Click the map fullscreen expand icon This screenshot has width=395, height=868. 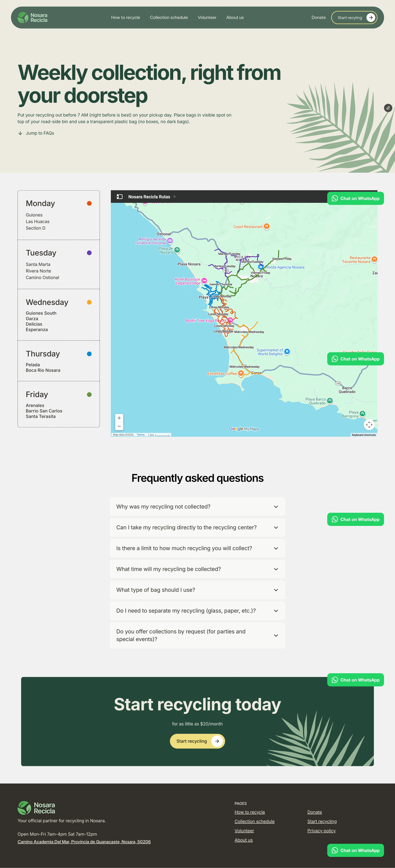369,425
